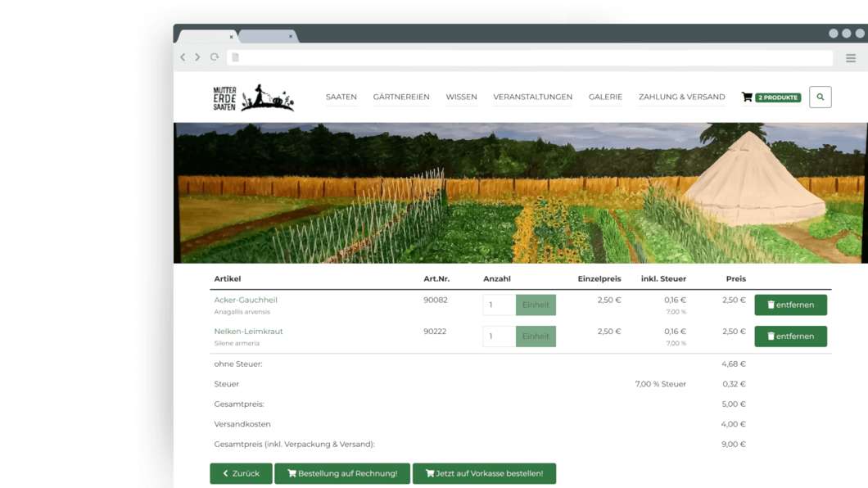Click the page icon in the address bar

[x=235, y=57]
